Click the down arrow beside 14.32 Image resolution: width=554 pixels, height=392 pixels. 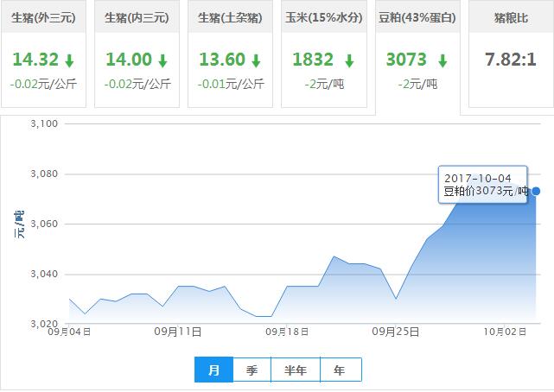[70, 60]
